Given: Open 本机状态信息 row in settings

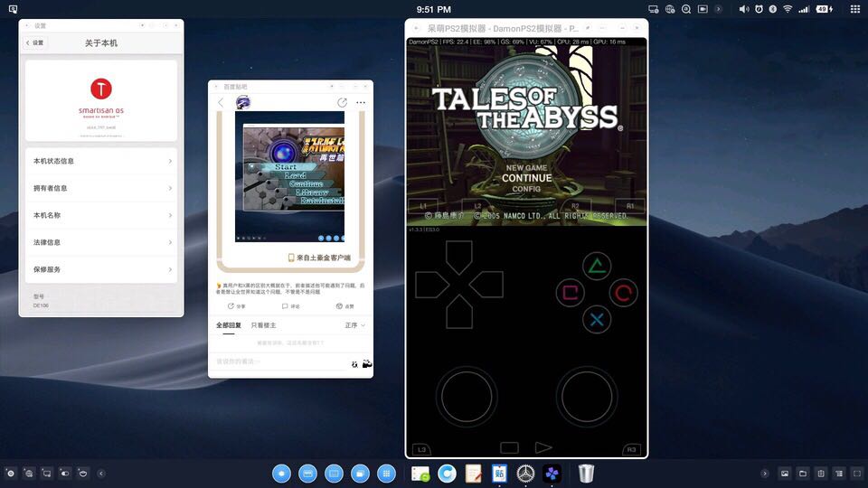Looking at the screenshot, I should pyautogui.click(x=101, y=161).
